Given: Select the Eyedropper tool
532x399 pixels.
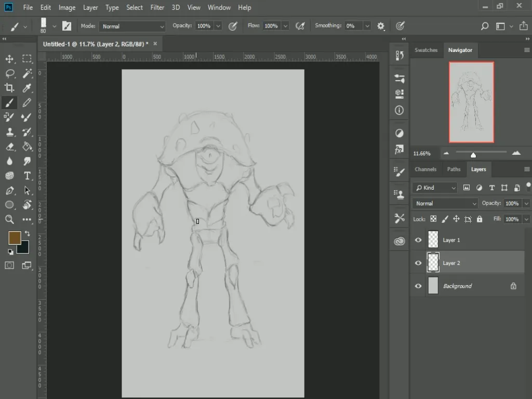Looking at the screenshot, I should tap(27, 88).
